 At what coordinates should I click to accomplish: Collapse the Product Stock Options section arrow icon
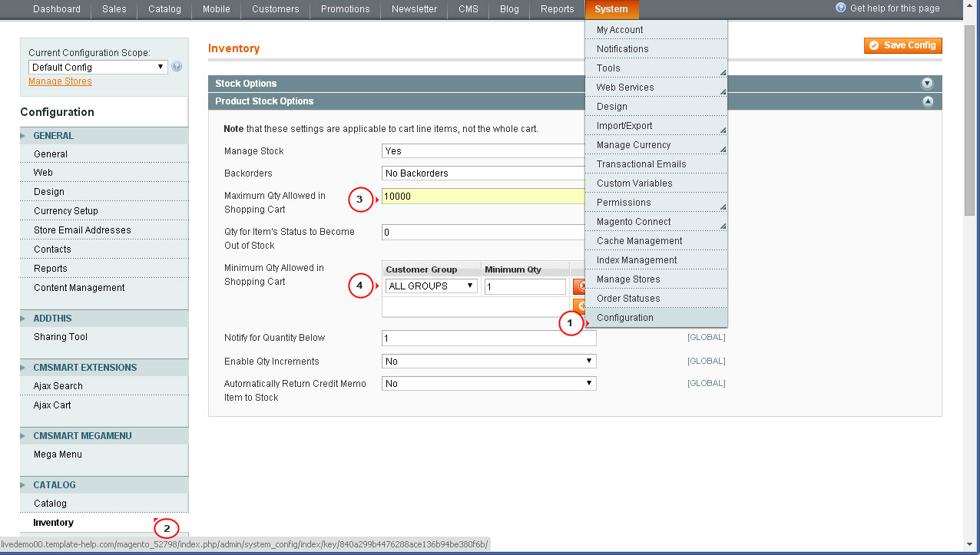927,101
